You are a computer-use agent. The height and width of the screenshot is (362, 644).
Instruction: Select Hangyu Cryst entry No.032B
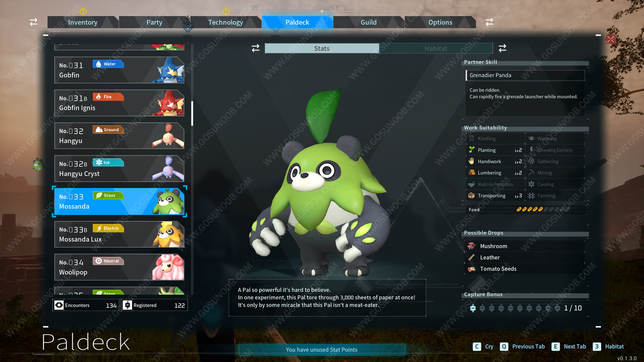[119, 169]
